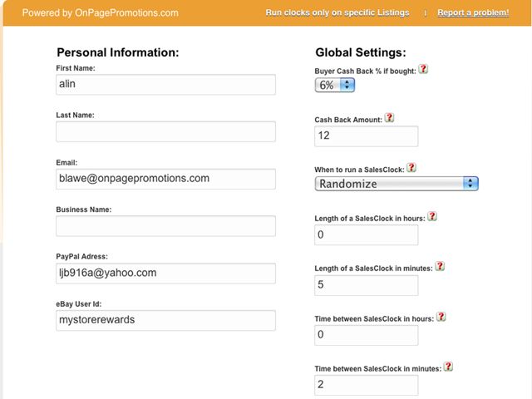Select the Personal Information: heading
Image resolution: width=532 pixels, height=399 pixels.
click(x=118, y=52)
